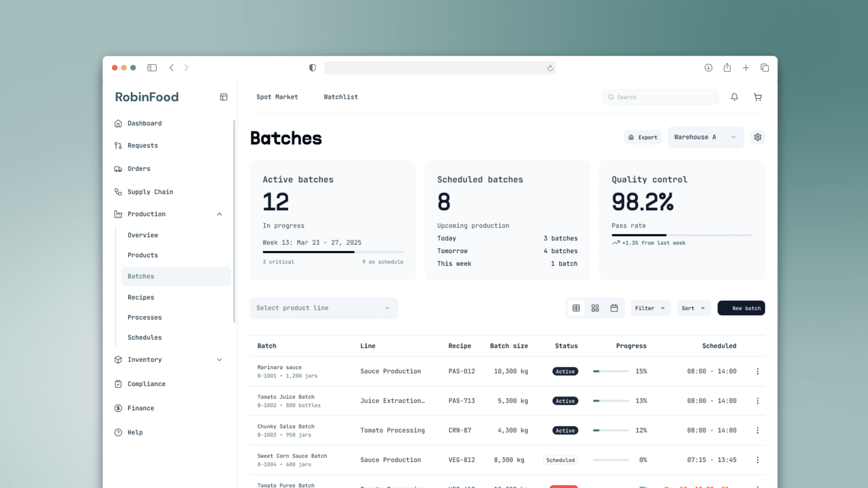Switch to table list view
This screenshot has height=488, width=868.
(576, 308)
